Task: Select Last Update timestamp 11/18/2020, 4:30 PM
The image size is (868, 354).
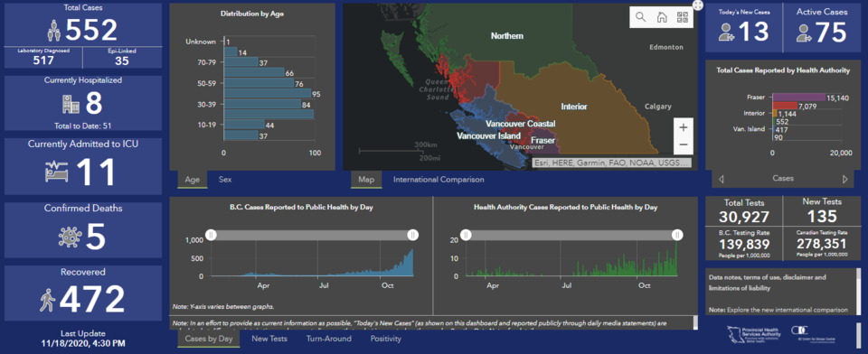Action: 83,343
